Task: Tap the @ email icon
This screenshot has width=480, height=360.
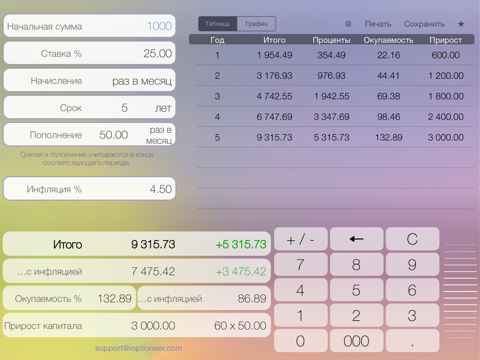Action: (x=348, y=24)
